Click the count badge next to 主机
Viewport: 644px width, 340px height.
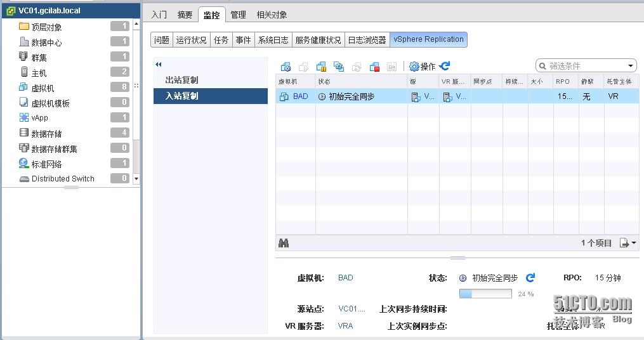(x=120, y=72)
